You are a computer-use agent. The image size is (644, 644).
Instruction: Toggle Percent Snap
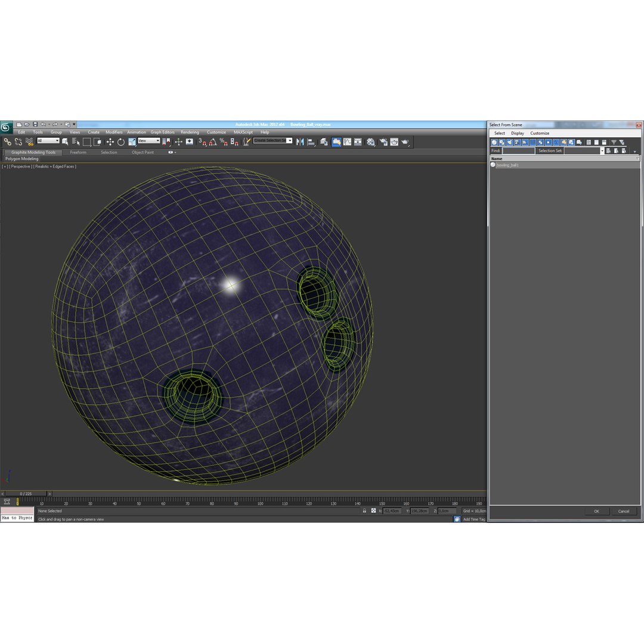pyautogui.click(x=224, y=142)
